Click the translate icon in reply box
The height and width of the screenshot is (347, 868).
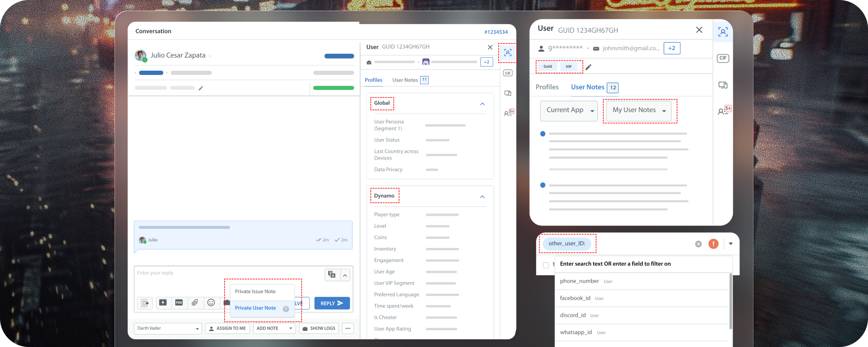pos(332,274)
